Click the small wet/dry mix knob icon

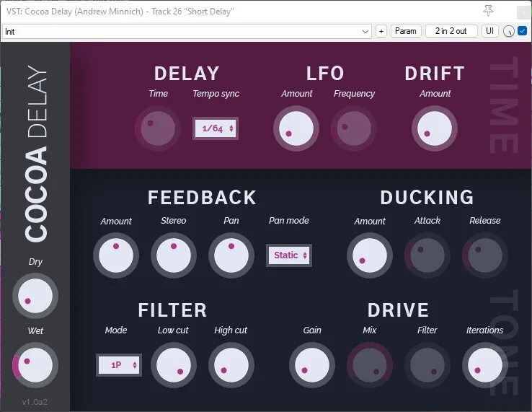[x=509, y=32]
